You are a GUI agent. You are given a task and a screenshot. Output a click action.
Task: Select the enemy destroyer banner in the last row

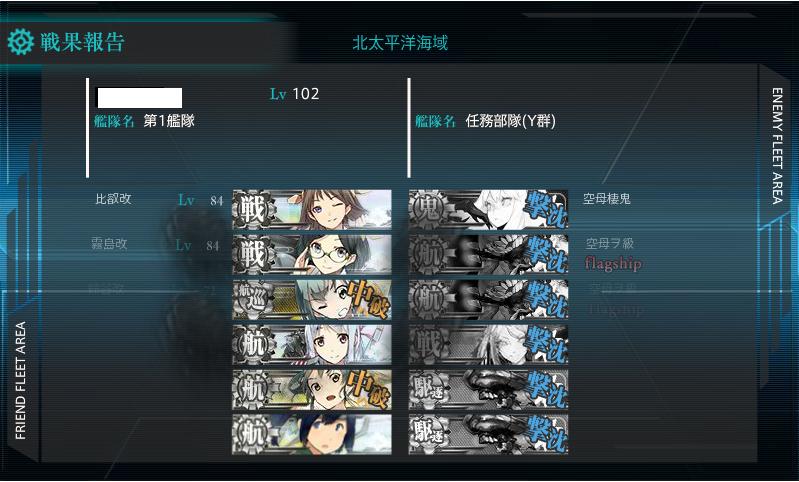pos(488,434)
